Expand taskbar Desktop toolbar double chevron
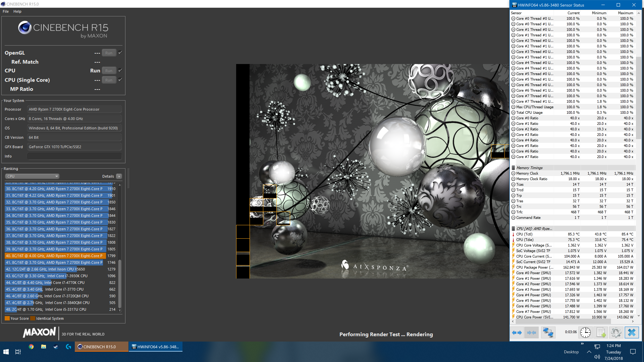The width and height of the screenshot is (644, 362). [x=582, y=344]
